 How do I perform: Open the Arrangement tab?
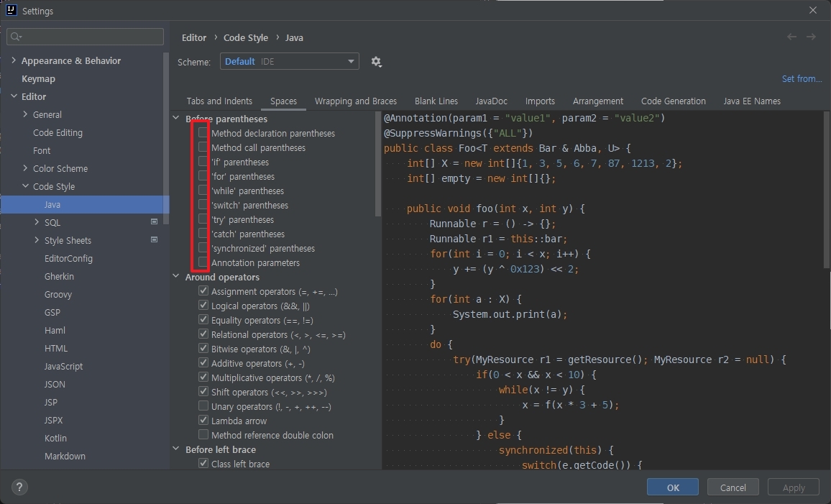tap(598, 101)
